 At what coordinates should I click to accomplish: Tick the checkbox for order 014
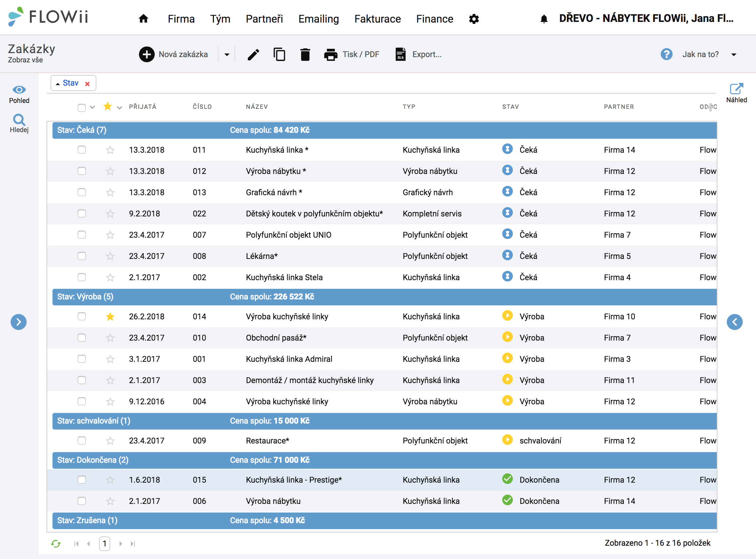pos(82,316)
